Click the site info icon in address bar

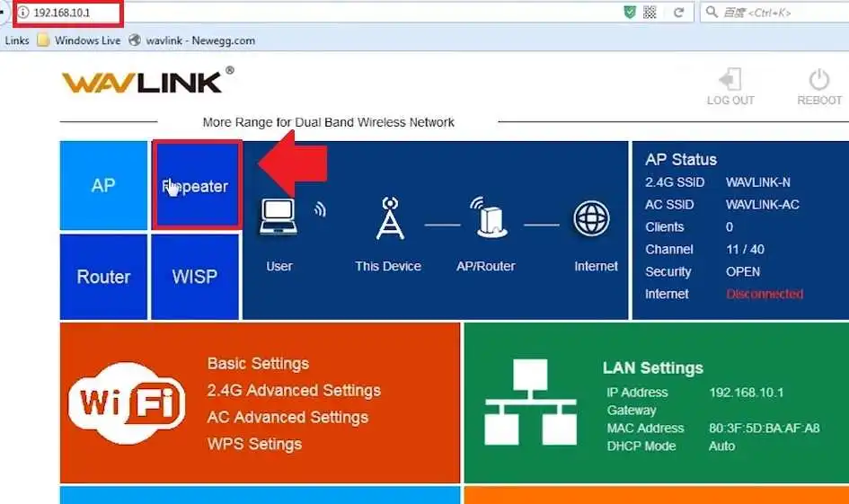[23, 13]
